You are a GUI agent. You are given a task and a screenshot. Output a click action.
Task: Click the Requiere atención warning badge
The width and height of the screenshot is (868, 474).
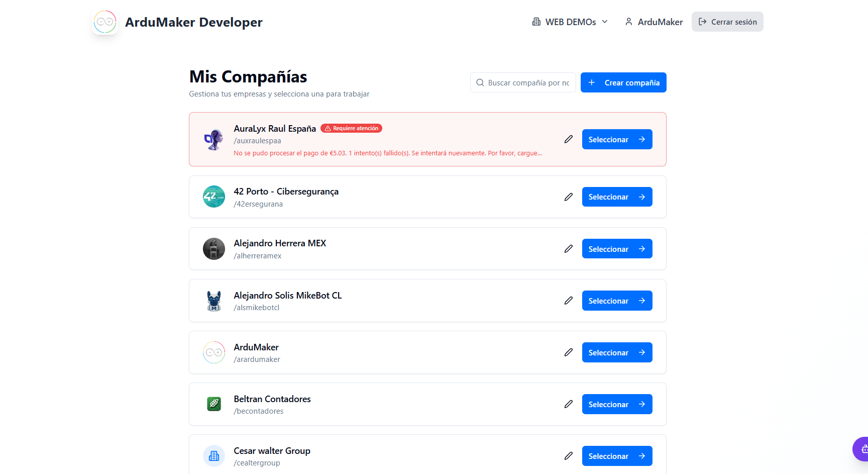pos(351,128)
